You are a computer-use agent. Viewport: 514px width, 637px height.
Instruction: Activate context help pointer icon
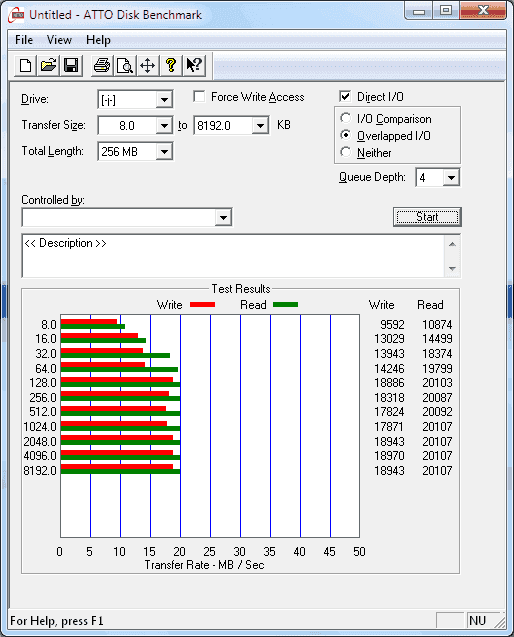(x=194, y=65)
